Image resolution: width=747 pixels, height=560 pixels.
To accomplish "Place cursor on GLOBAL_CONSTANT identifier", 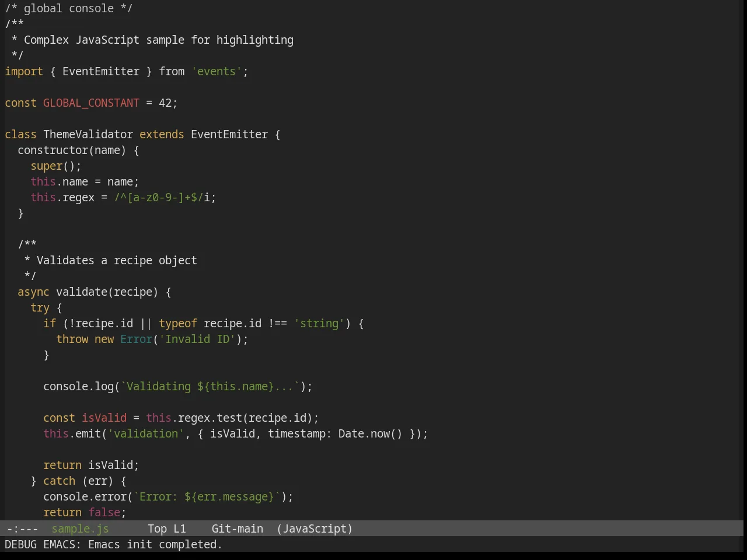I will tap(91, 103).
